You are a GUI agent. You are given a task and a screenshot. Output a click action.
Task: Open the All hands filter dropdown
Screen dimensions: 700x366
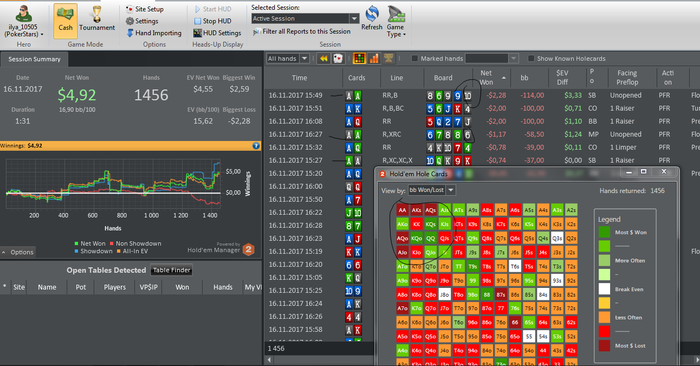click(x=304, y=58)
